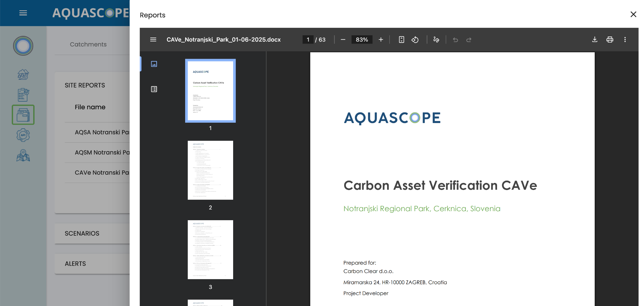
Task: Open the catchment map icon in sidebar
Action: coord(23,74)
